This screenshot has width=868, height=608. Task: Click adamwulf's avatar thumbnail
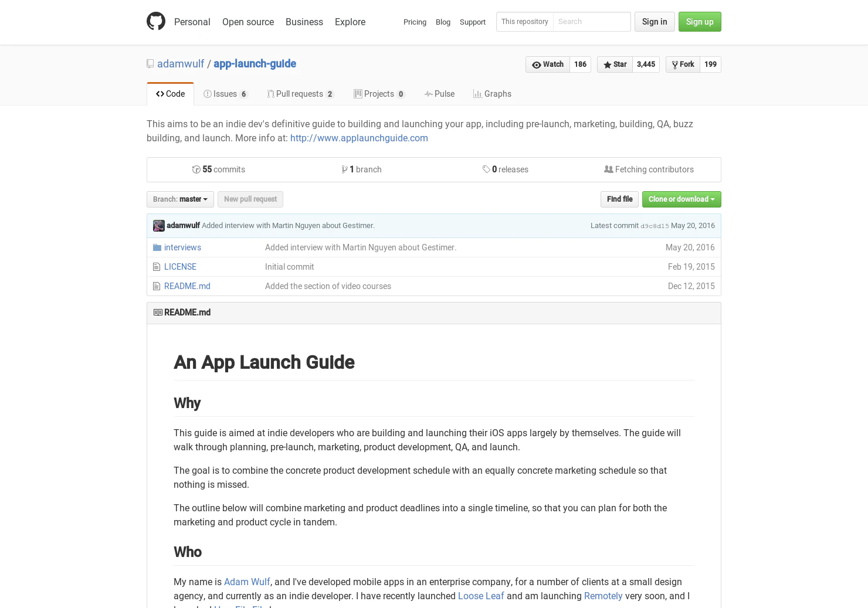tap(158, 226)
